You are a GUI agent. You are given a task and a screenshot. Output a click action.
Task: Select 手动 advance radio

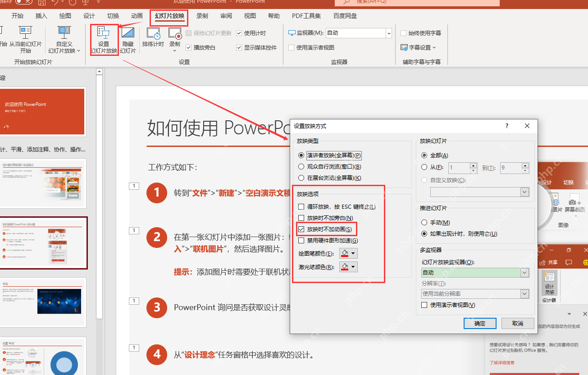[424, 223]
